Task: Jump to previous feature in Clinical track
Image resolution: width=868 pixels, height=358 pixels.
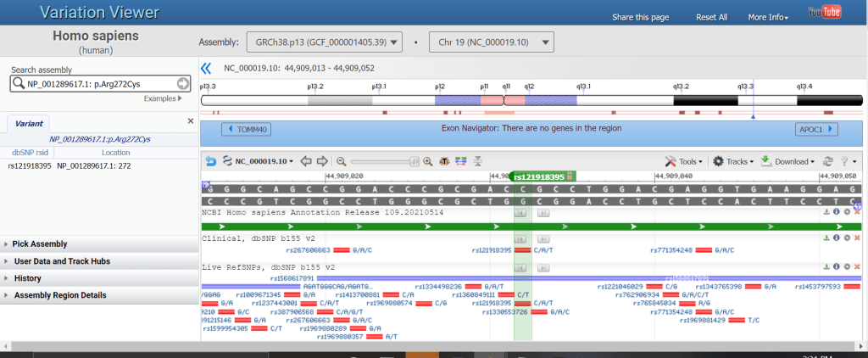Action: (x=520, y=238)
